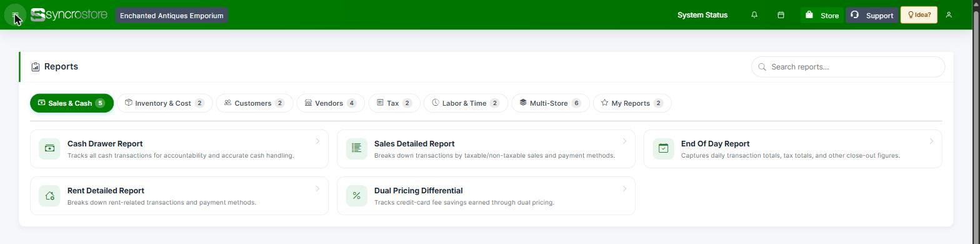Open the Dual Pricing Differential title

418,191
